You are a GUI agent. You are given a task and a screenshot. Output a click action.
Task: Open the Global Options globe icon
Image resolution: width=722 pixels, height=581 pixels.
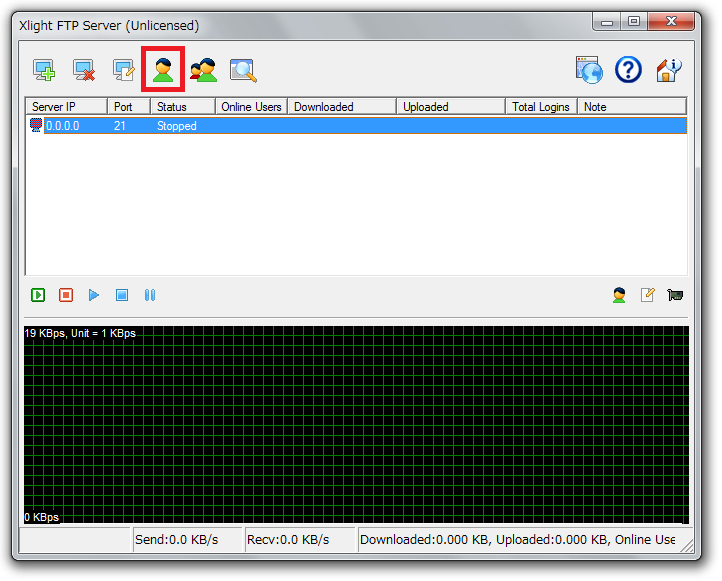click(x=589, y=70)
